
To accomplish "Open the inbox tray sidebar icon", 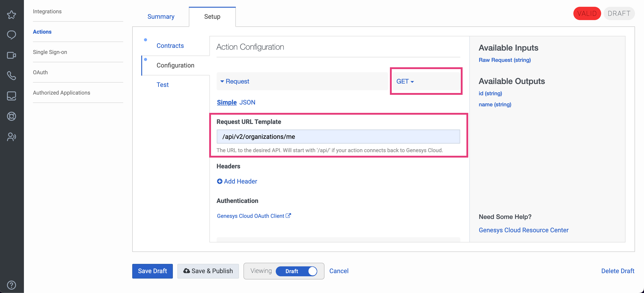I will (x=12, y=96).
